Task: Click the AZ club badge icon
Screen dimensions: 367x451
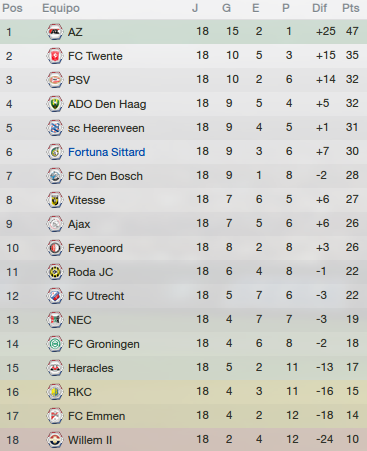Action: pos(55,32)
